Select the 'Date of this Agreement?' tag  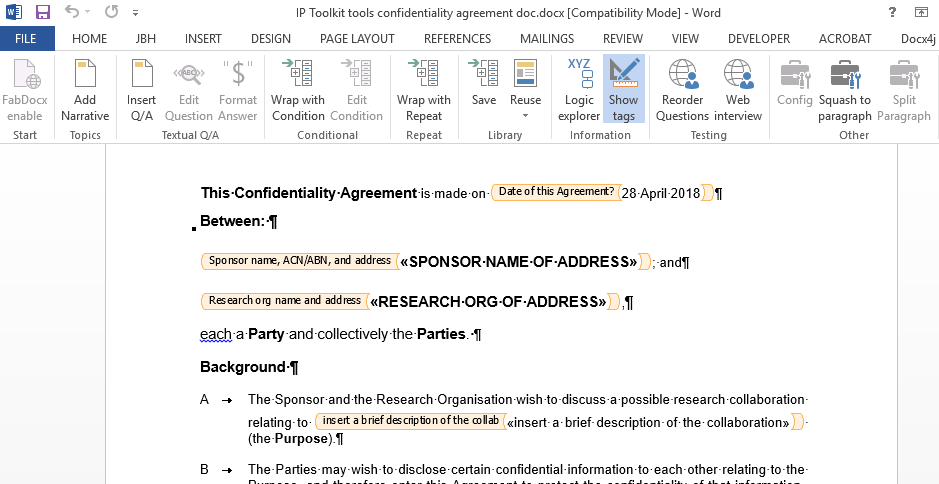pyautogui.click(x=556, y=192)
